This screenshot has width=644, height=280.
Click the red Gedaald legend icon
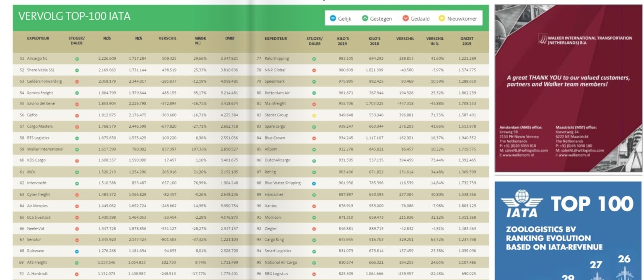click(405, 18)
